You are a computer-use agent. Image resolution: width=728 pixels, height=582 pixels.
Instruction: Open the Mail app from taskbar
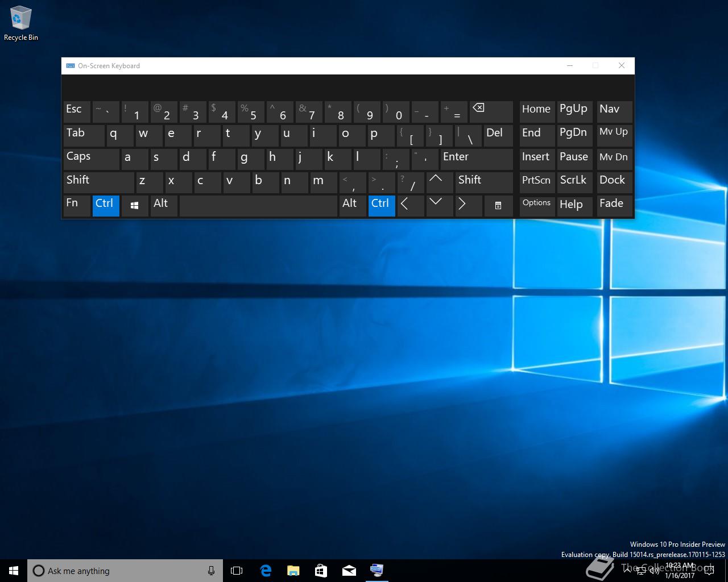[349, 571]
